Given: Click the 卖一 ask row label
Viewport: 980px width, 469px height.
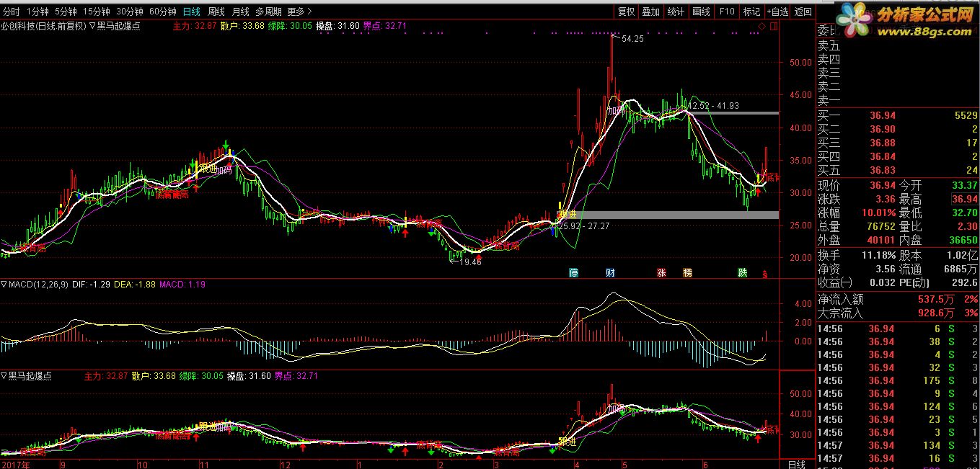Looking at the screenshot, I should [x=829, y=100].
